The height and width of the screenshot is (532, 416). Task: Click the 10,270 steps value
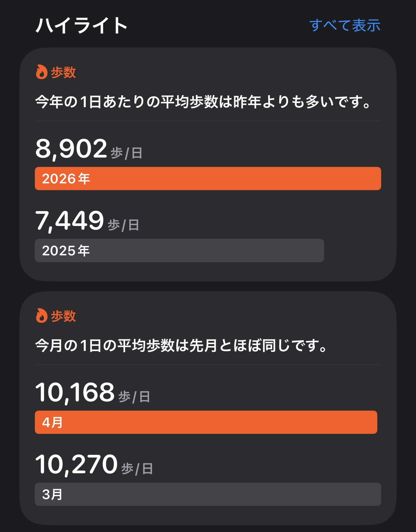point(76,465)
